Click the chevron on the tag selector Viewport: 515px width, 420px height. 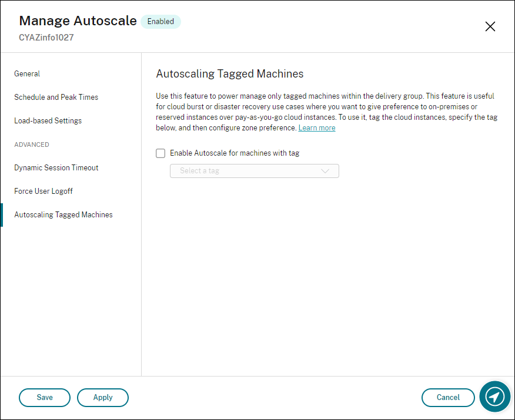click(326, 171)
